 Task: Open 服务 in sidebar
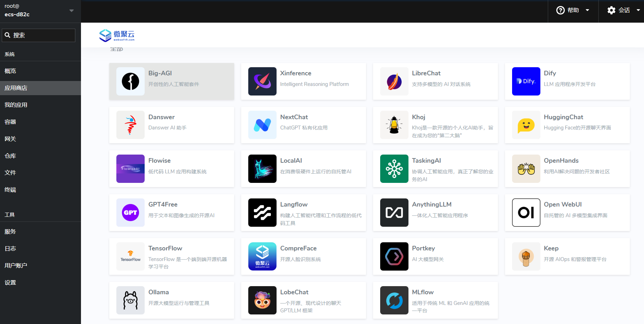[x=40, y=231]
